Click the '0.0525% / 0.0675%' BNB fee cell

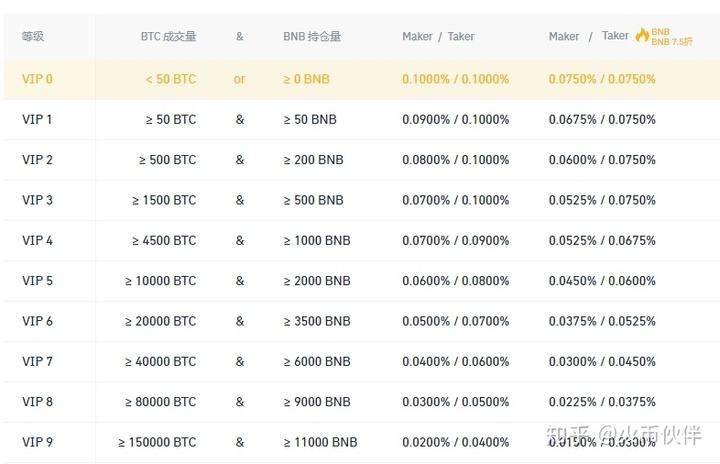coord(602,241)
